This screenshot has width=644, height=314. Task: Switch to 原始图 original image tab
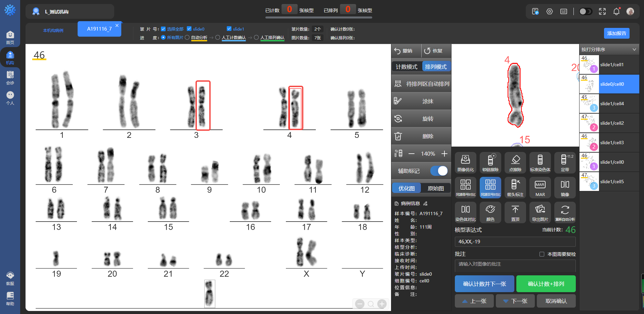click(436, 188)
